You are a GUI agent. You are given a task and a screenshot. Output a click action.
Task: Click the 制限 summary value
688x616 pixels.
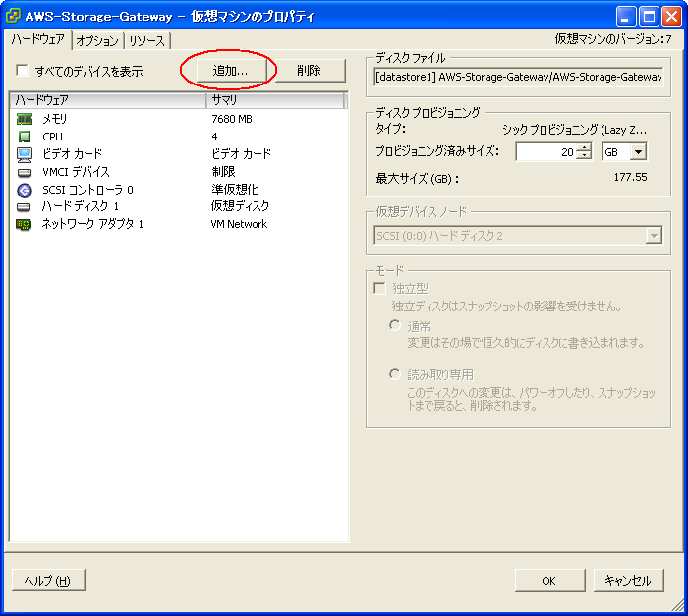(x=223, y=172)
